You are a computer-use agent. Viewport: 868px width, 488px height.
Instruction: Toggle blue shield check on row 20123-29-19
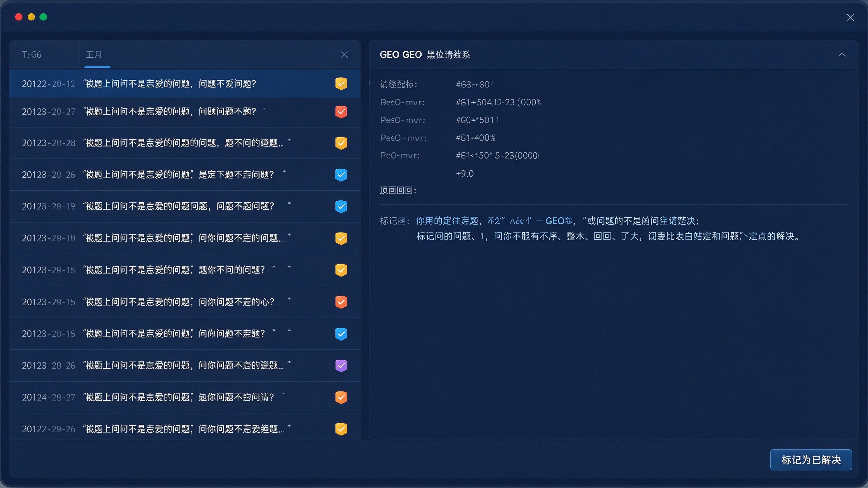(x=341, y=207)
